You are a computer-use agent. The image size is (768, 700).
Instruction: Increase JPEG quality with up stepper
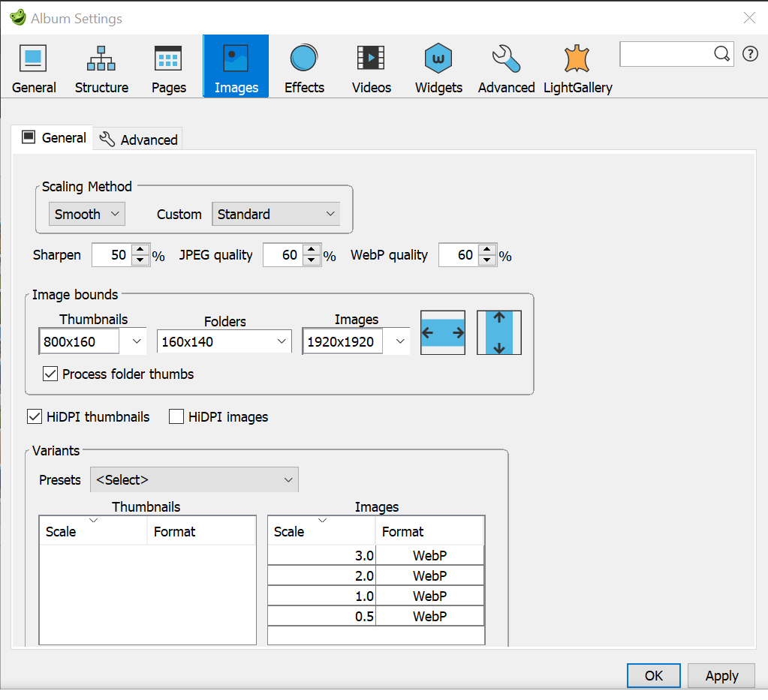tap(312, 251)
